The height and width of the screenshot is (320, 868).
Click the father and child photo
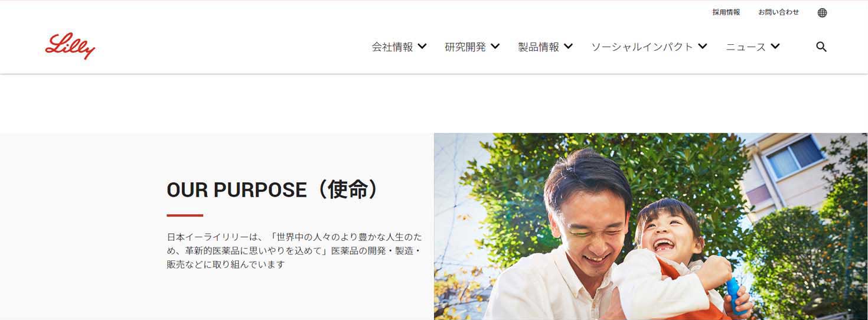[651, 226]
